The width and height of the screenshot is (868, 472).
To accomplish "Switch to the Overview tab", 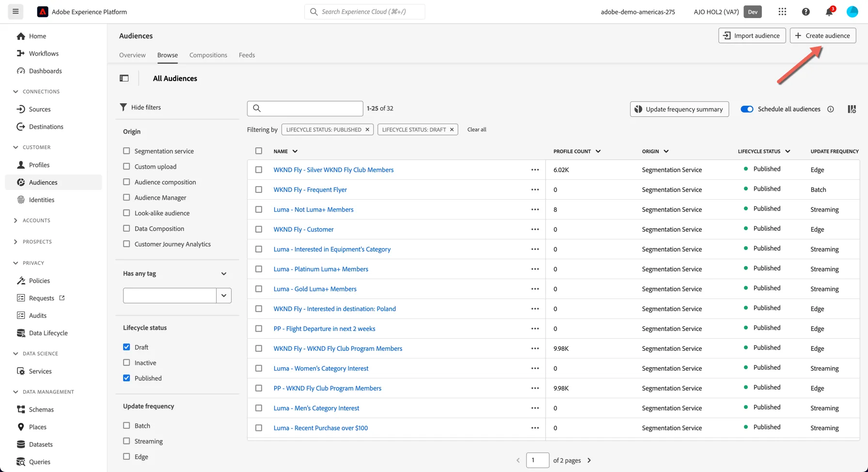I will [132, 55].
